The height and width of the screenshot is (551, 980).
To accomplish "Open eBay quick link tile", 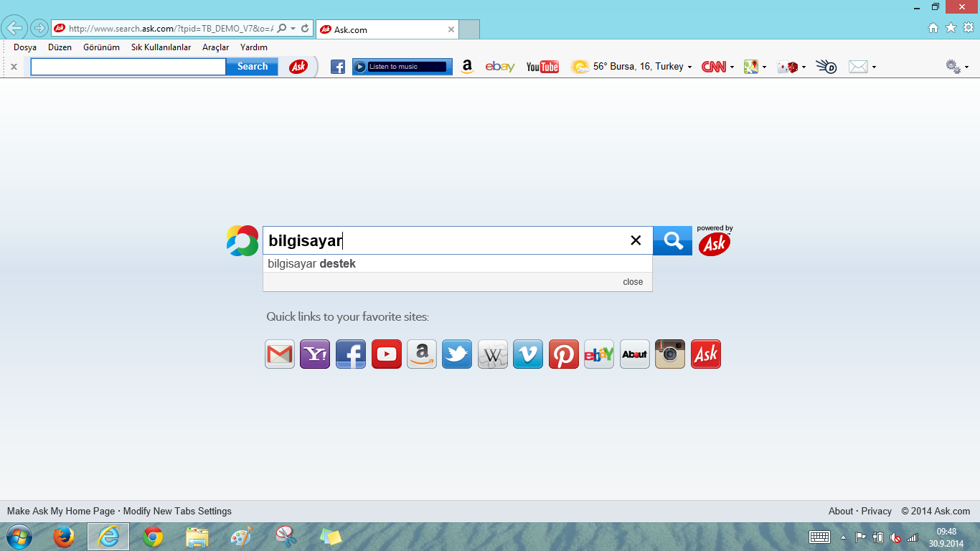I will (x=599, y=354).
